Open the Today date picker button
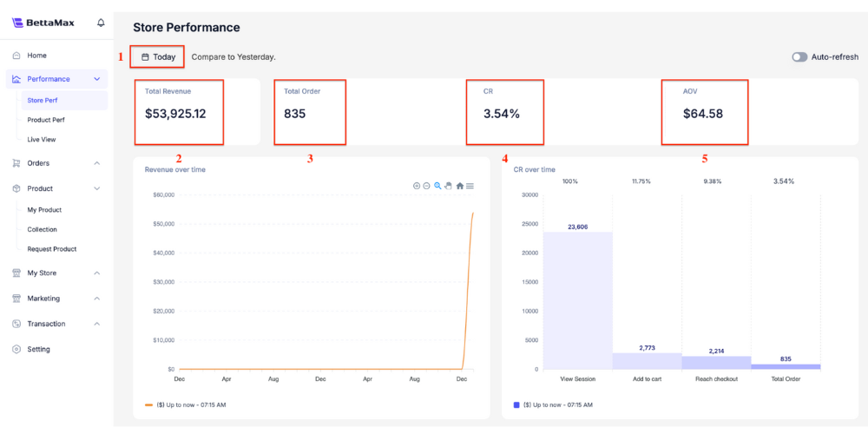This screenshot has height=434, width=868. 158,57
